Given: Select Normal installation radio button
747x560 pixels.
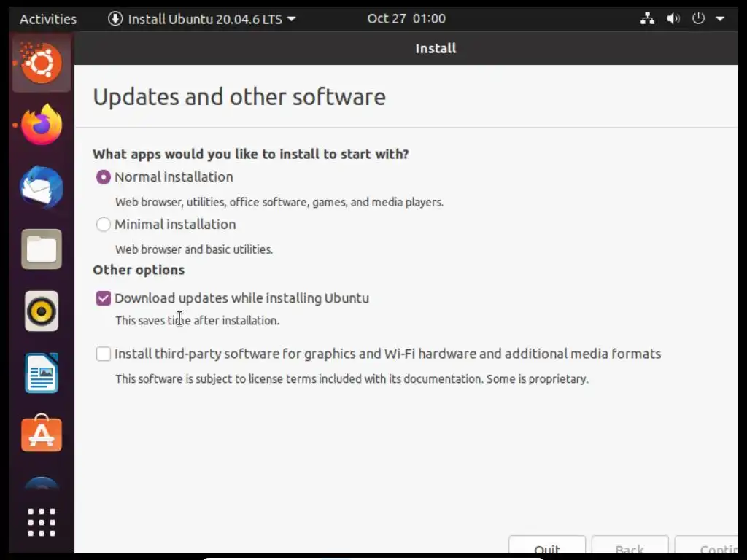Looking at the screenshot, I should [x=104, y=177].
